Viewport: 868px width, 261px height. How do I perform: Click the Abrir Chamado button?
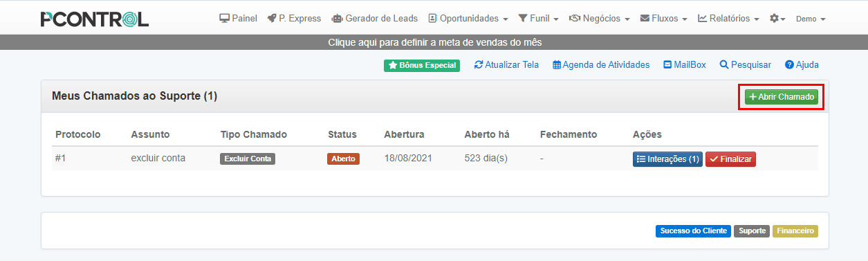[x=782, y=97]
